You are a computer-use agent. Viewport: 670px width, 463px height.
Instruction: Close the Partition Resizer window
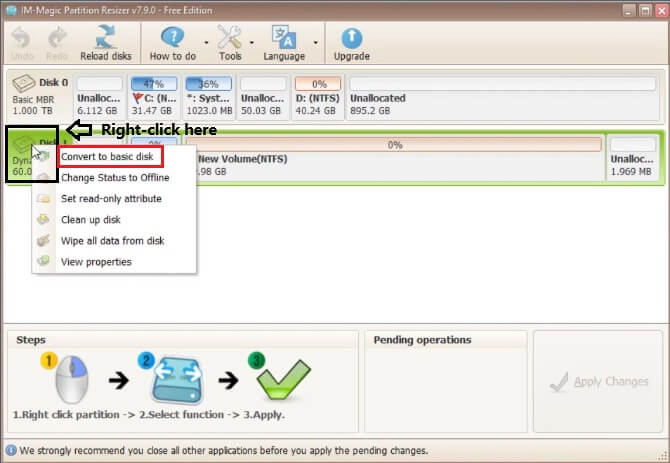click(x=661, y=10)
